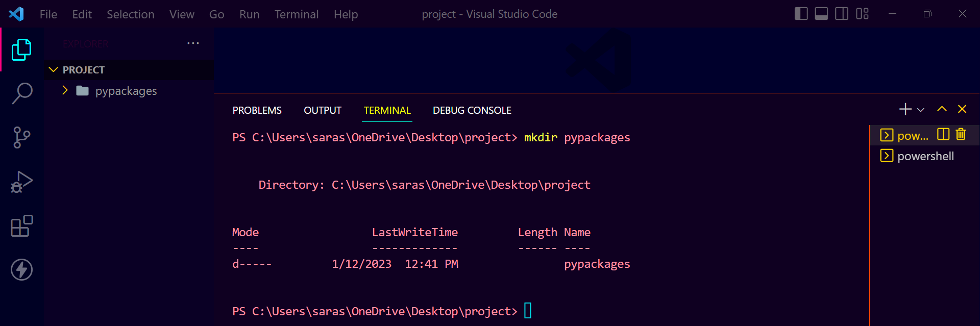
Task: Split the terminal with split icon
Action: [x=943, y=134]
